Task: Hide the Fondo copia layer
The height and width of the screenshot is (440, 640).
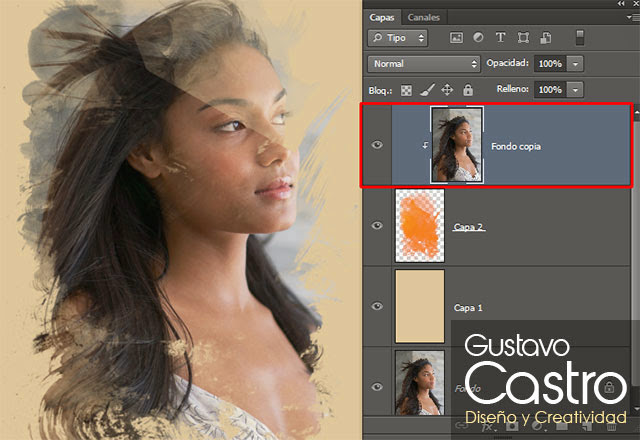Action: pyautogui.click(x=377, y=145)
